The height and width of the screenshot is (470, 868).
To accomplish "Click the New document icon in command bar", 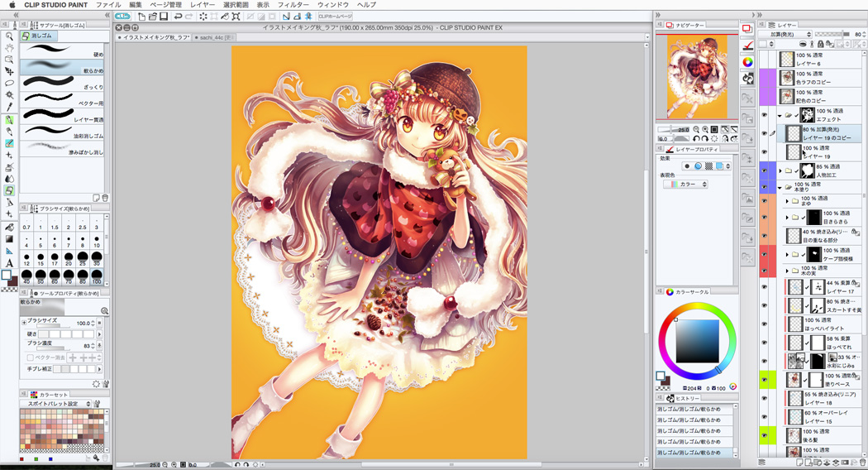I will 141,17.
